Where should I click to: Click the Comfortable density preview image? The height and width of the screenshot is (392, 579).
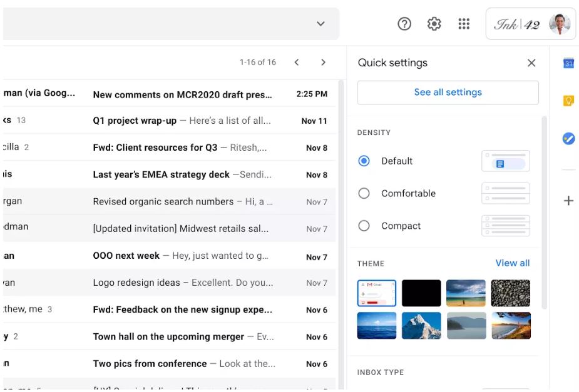[506, 193]
